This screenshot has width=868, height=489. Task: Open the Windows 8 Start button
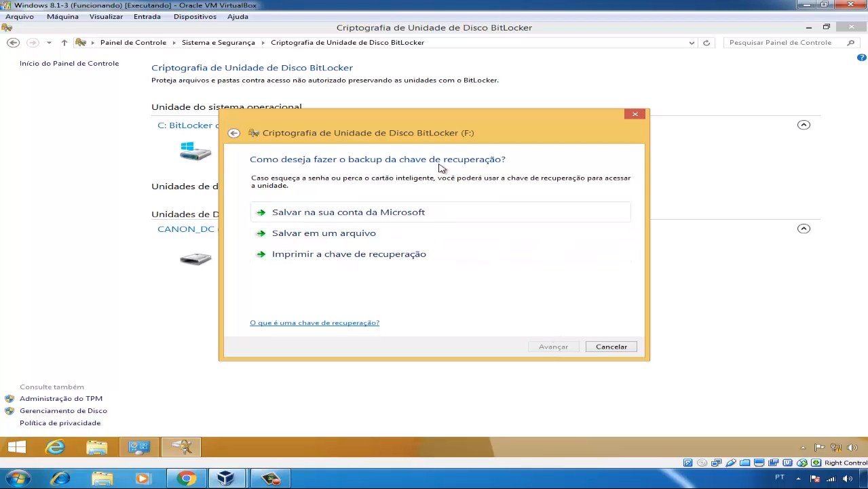pos(17,447)
